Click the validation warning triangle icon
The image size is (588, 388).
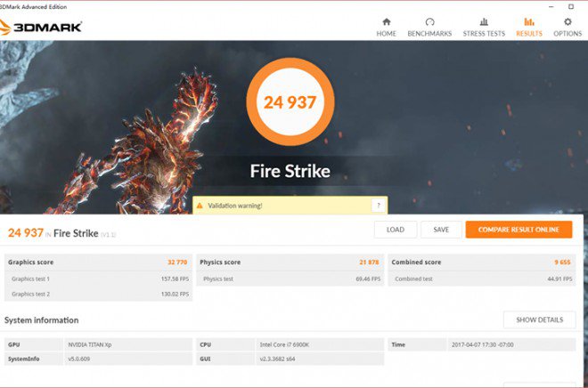pyautogui.click(x=200, y=206)
